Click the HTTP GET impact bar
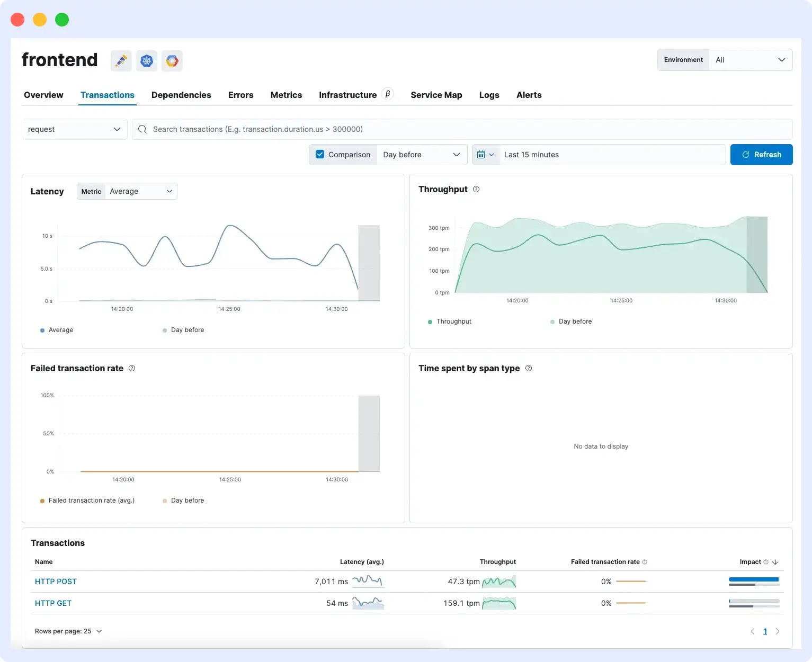The image size is (812, 662). coord(754,603)
